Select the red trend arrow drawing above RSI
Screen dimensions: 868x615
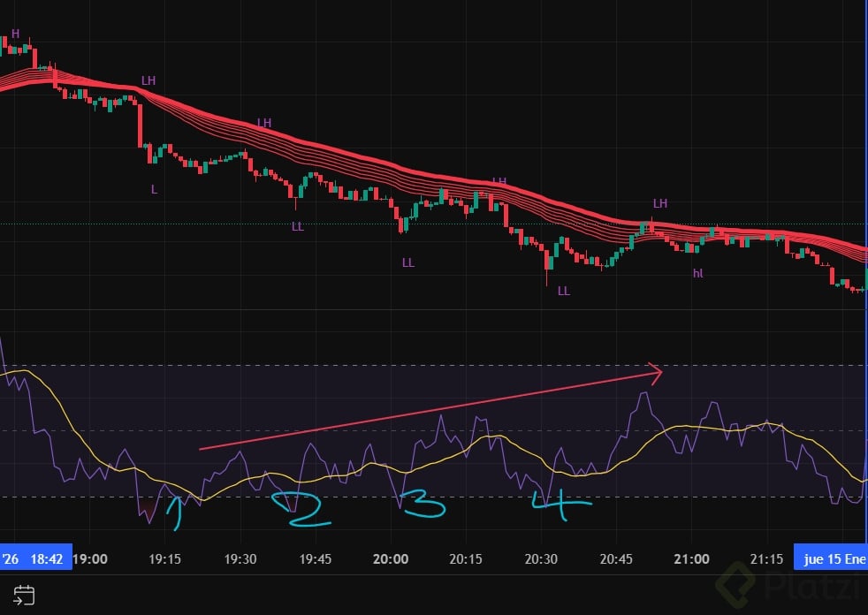(x=430, y=411)
